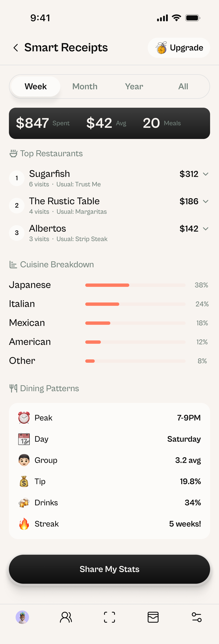Open the settings sliders icon

197,617
